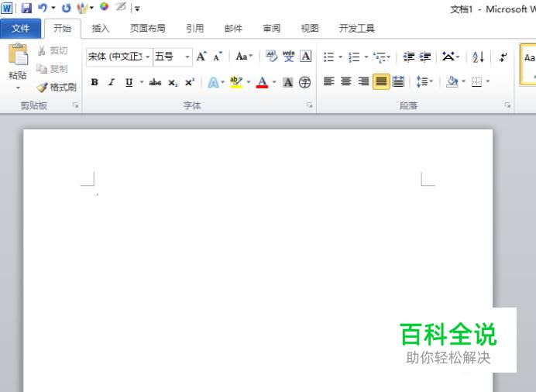Toggle superscript formatting
This screenshot has width=536, height=392.
point(190,82)
